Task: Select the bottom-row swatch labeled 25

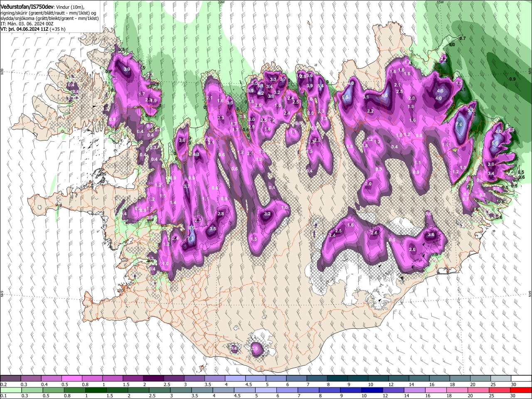Action: 500,390
